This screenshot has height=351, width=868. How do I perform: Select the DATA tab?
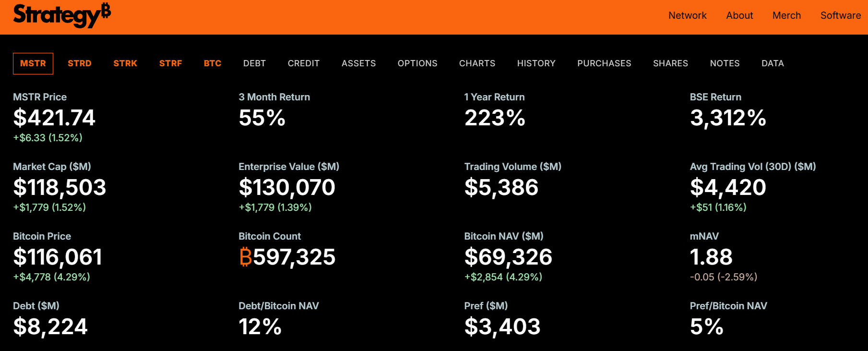tap(773, 63)
